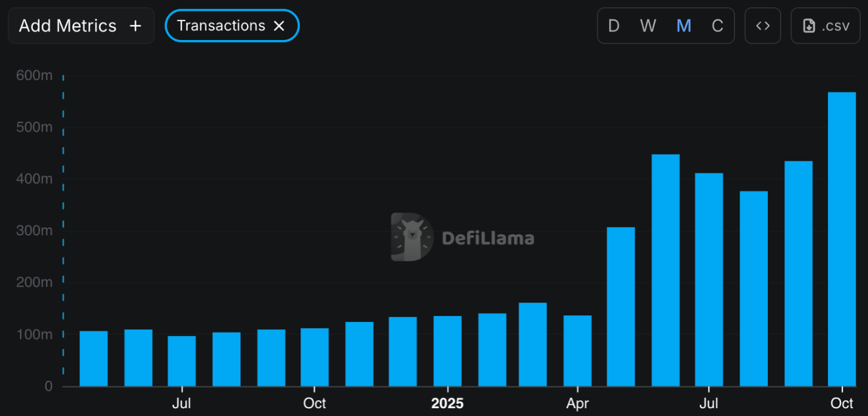Select the tallest bar for October 2025
This screenshot has height=416, width=868.
pos(842,240)
